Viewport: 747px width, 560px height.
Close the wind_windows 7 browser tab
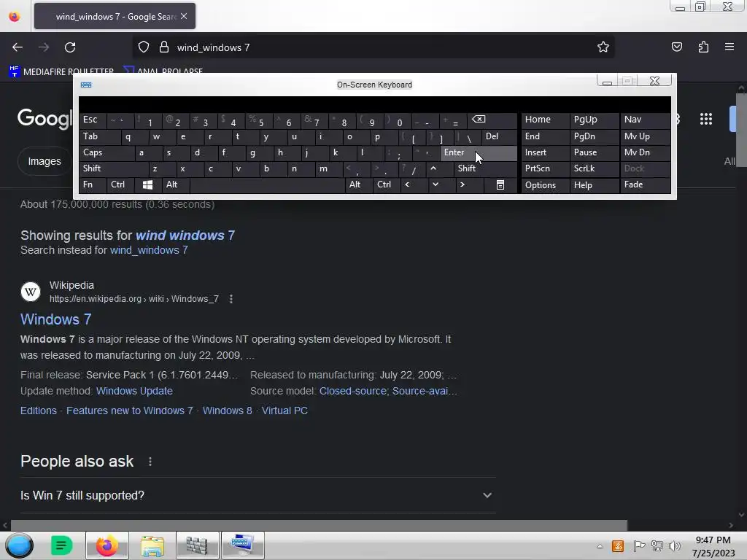pyautogui.click(x=184, y=16)
